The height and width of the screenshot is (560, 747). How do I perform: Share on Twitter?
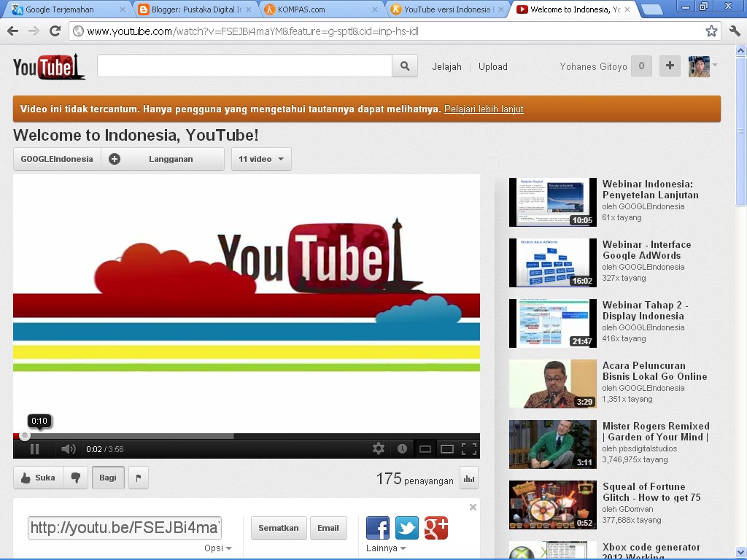pos(407,528)
